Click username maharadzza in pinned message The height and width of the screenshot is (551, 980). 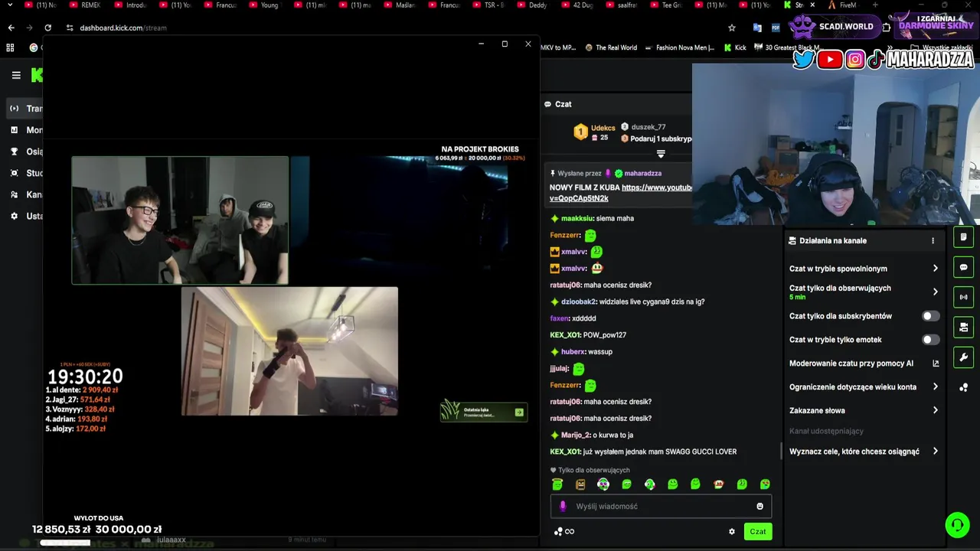[642, 173]
